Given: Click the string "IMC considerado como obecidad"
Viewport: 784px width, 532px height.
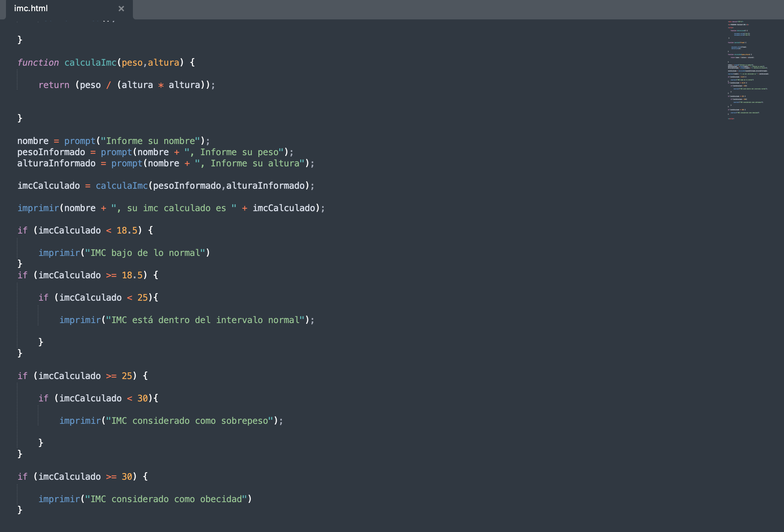Looking at the screenshot, I should (166, 499).
